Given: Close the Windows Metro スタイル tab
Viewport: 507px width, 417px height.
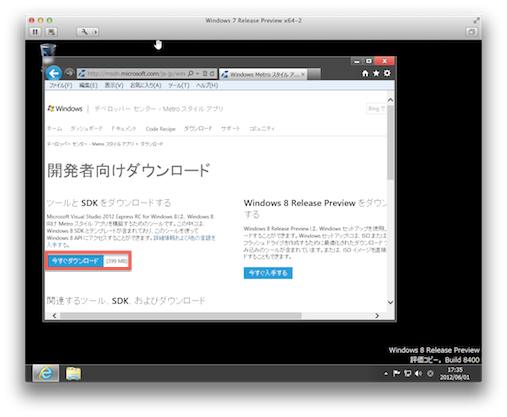Looking at the screenshot, I should click(303, 75).
